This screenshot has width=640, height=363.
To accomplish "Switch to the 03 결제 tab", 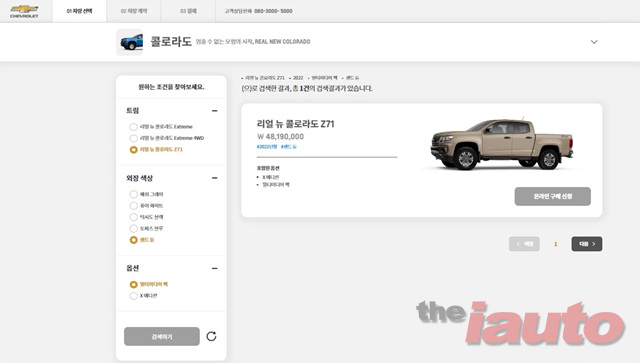I will (x=188, y=11).
